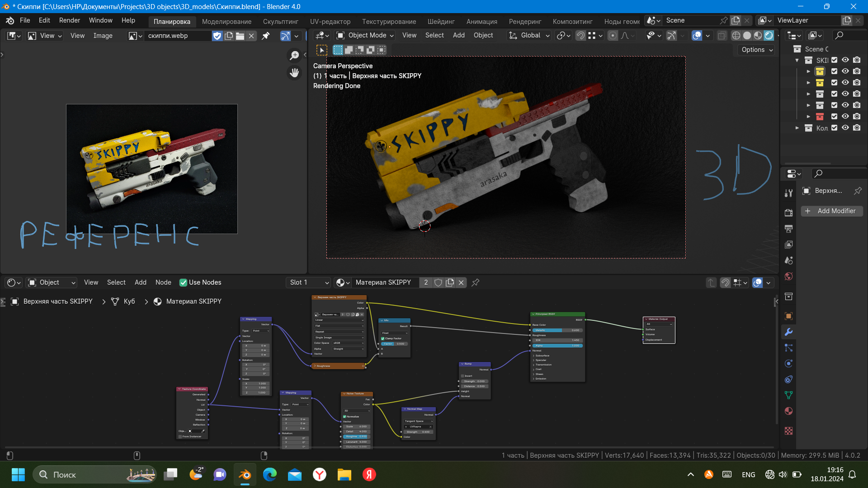Switch viewport to Material Preview shading

758,35
